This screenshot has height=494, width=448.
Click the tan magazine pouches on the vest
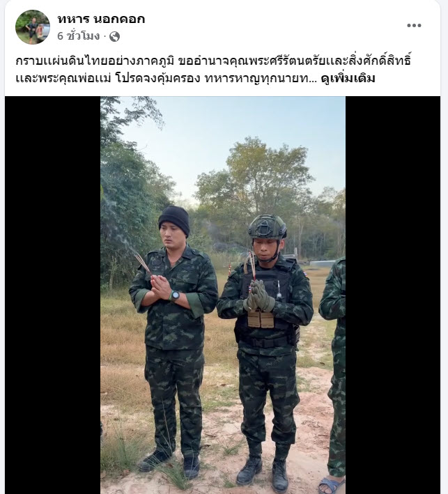point(261,319)
